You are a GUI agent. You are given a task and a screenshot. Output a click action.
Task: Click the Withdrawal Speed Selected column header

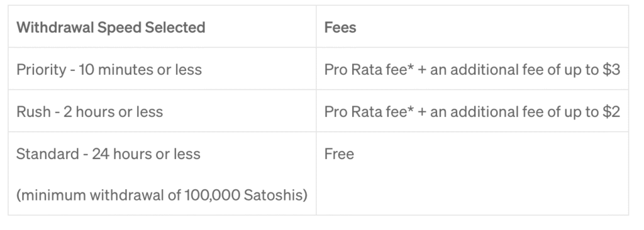(x=111, y=28)
